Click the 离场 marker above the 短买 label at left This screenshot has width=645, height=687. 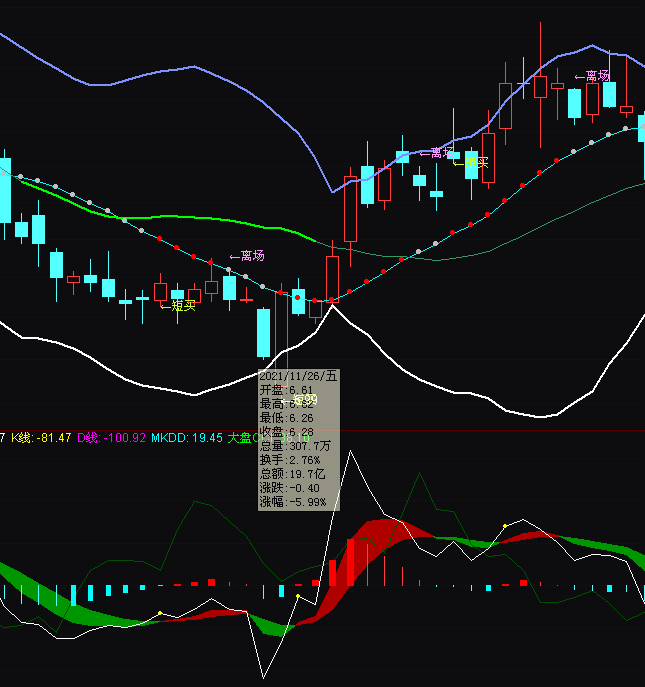(252, 256)
